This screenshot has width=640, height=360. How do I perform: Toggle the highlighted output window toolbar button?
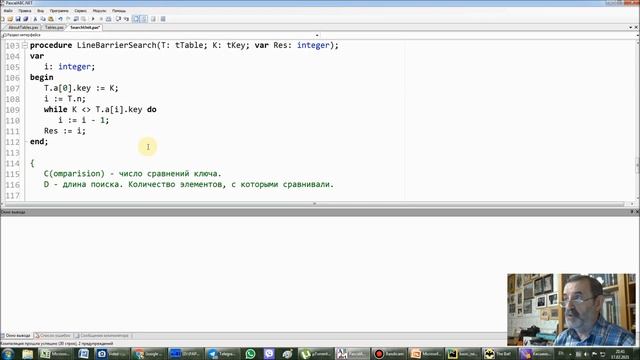click(136, 19)
